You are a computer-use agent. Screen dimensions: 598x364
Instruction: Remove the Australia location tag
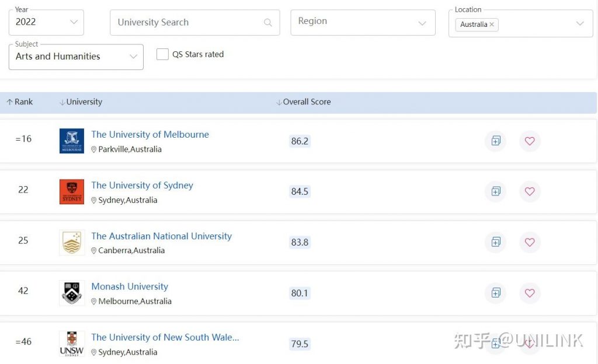(492, 24)
